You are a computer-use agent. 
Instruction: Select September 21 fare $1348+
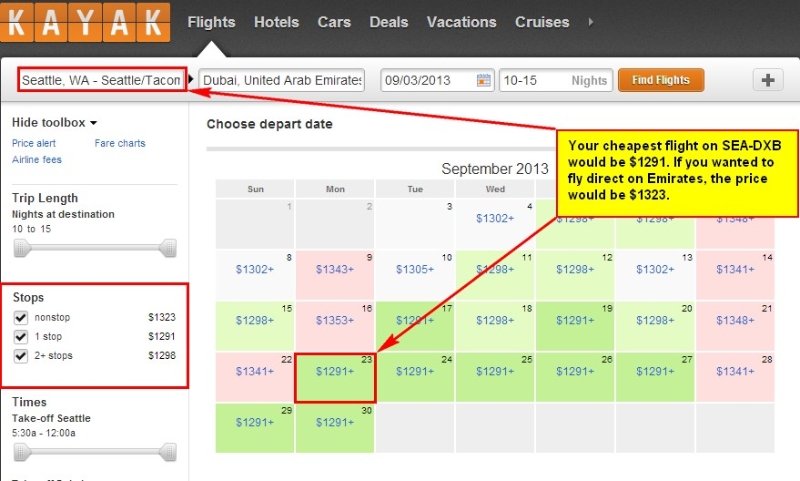pos(735,320)
